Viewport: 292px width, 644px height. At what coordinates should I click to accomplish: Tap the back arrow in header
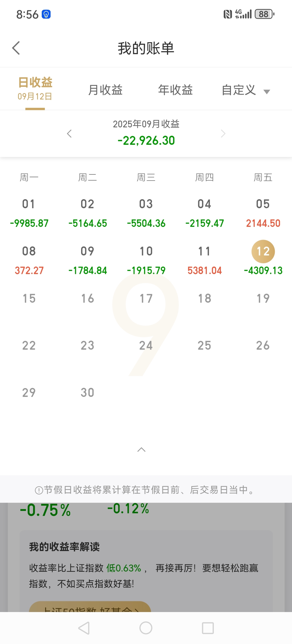16,48
